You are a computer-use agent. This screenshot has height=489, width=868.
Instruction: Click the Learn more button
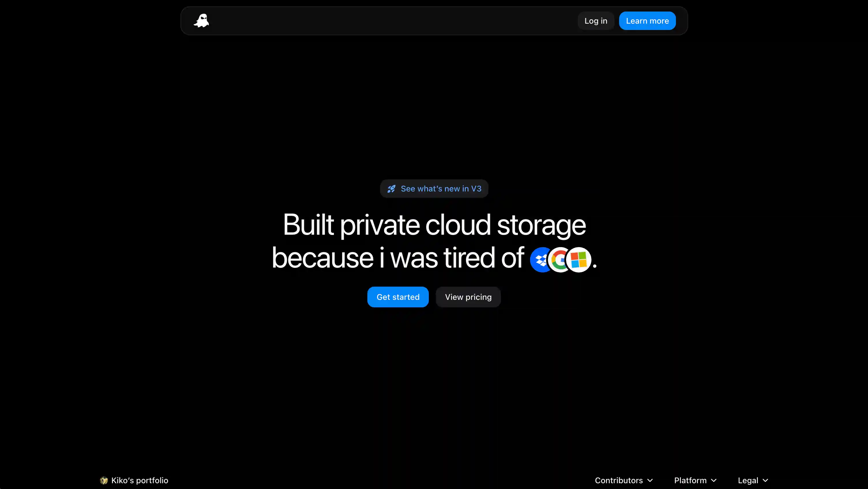(x=647, y=21)
